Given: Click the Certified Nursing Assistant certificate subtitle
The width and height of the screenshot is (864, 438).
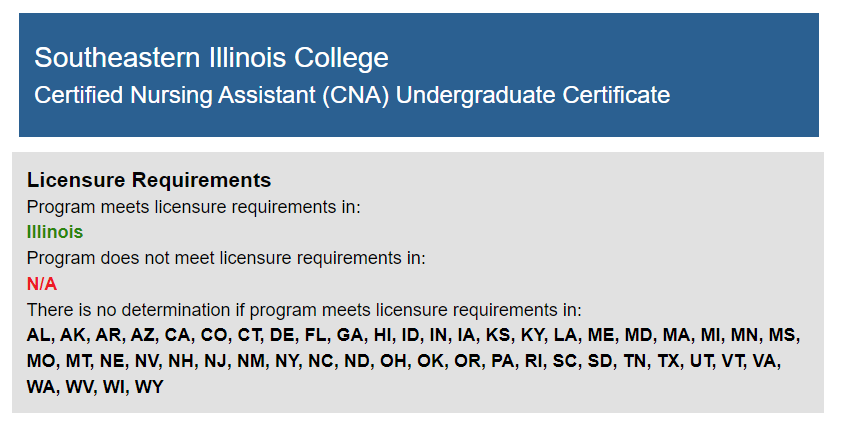Looking at the screenshot, I should coord(351,95).
